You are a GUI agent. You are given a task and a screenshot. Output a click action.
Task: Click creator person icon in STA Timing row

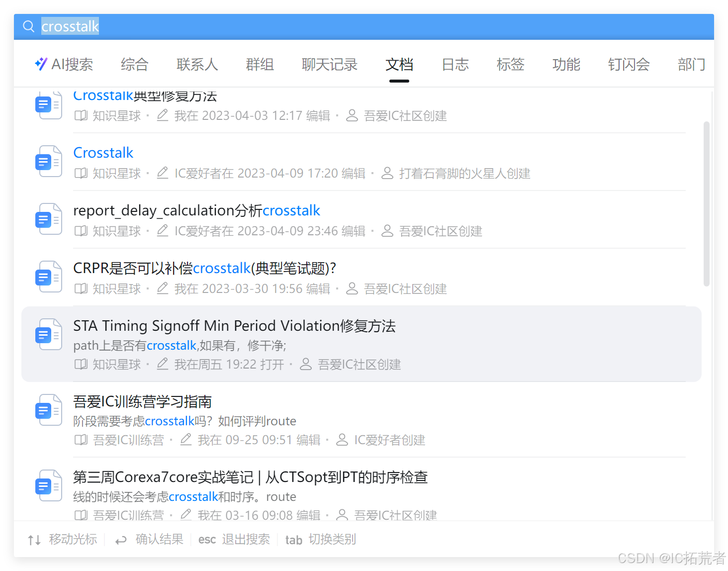coord(306,364)
